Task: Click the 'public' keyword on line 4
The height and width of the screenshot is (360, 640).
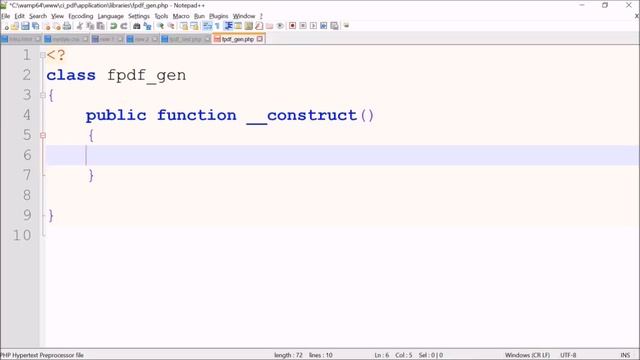Action: pyautogui.click(x=116, y=116)
